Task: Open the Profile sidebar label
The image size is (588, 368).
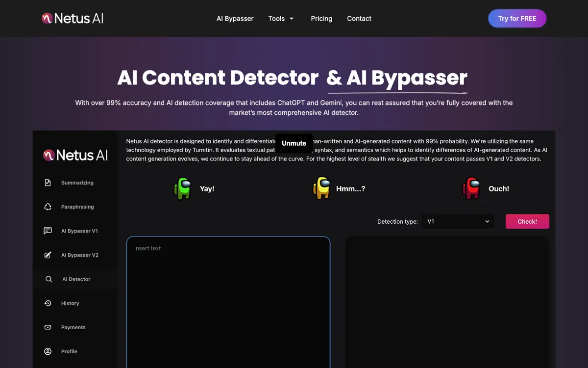Action: pyautogui.click(x=69, y=352)
